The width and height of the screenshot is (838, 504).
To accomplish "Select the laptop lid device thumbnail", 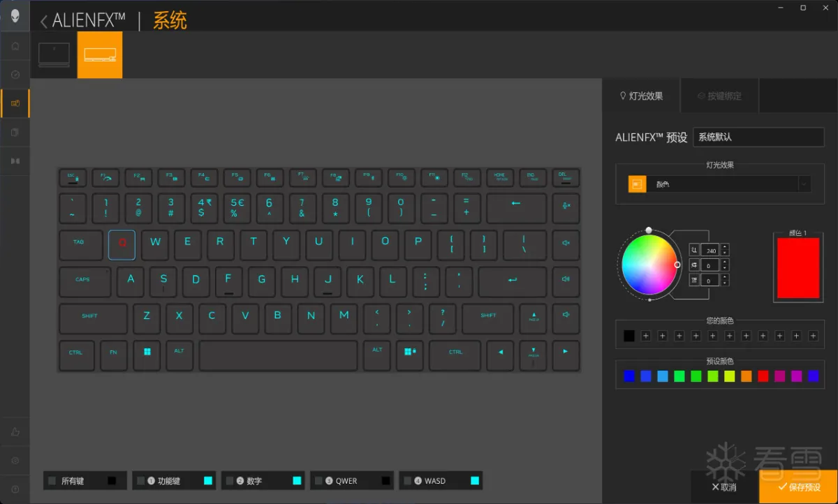I will coord(54,54).
